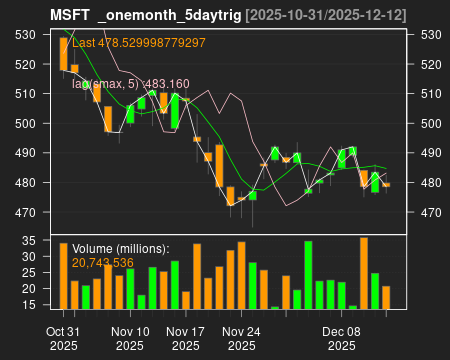Click the Volume (millions): label
This screenshot has width=450, height=360.
pos(121,249)
